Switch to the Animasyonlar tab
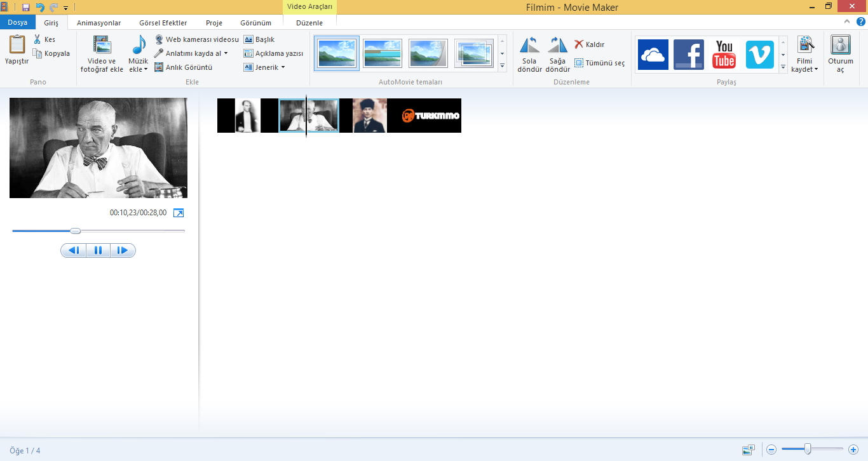868x461 pixels. pos(98,23)
